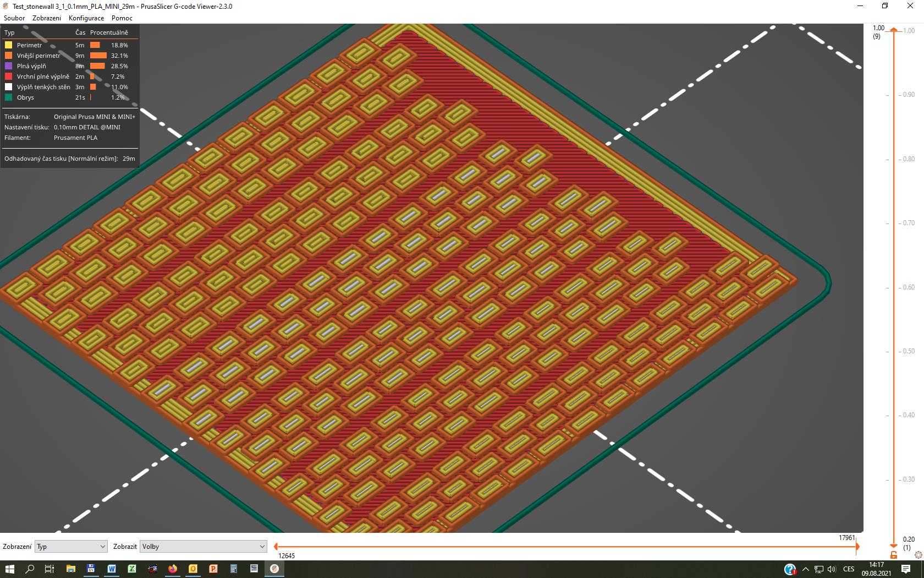
Task: Expand hidden system tray icons chevron
Action: tap(805, 569)
